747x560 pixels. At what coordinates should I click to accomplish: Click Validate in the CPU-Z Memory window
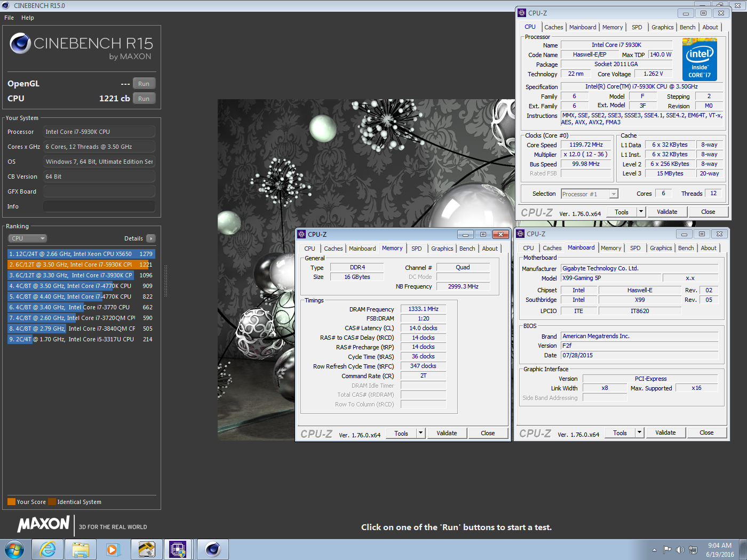447,433
